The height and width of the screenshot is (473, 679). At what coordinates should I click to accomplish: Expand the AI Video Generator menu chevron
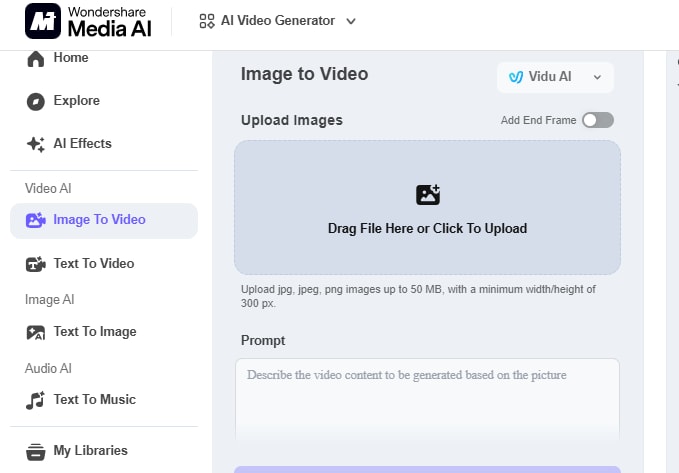click(351, 21)
